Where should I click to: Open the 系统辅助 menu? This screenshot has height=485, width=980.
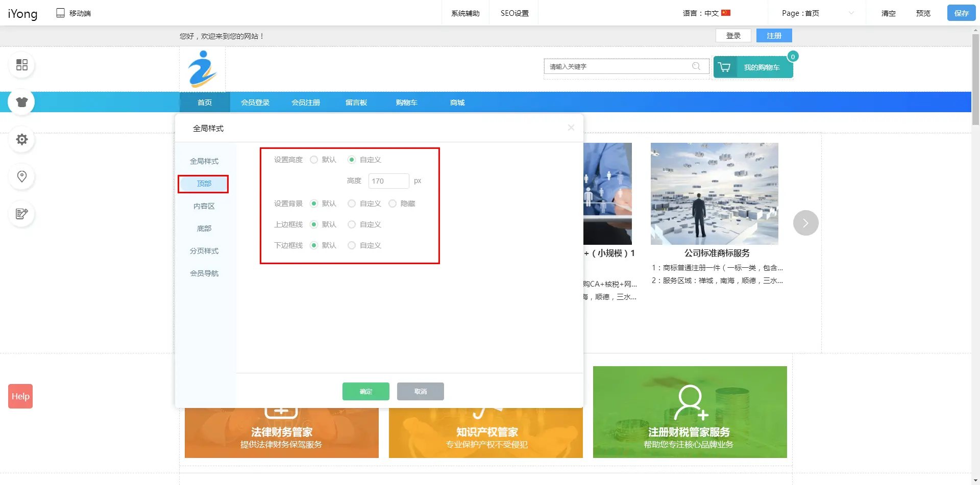(x=465, y=13)
